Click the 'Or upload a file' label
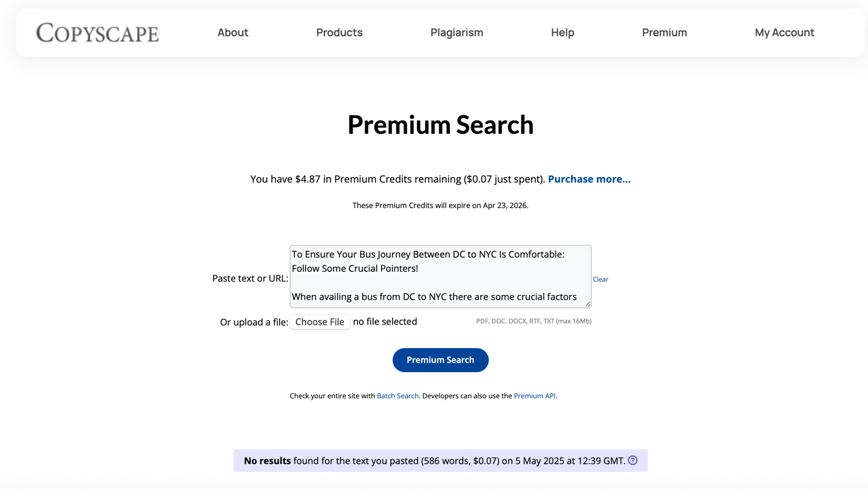Viewport: 868px width, 489px height. (254, 322)
